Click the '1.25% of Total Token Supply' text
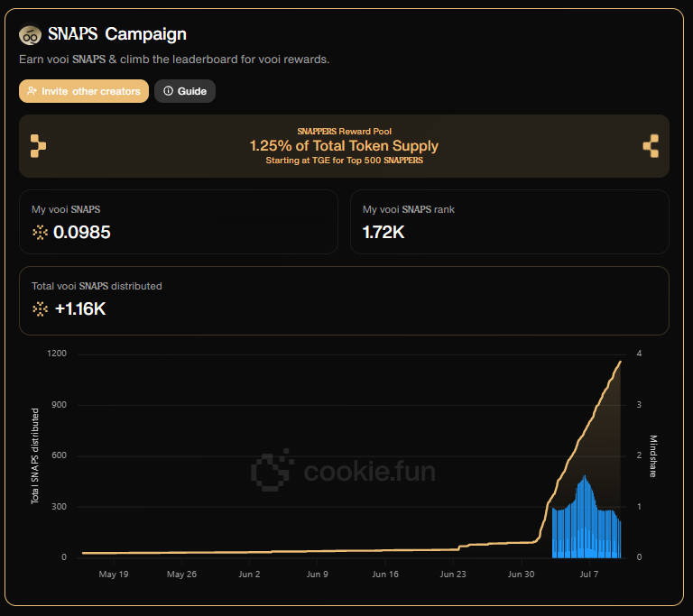Screen dimensions: 693x616 point(344,145)
